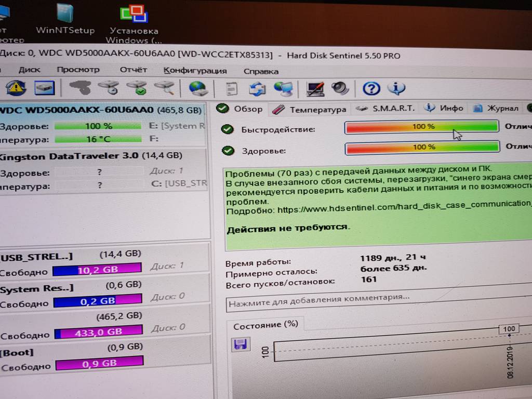Click the Примерно осталось value более 635 дн.
The image size is (532, 399).
(x=393, y=269)
